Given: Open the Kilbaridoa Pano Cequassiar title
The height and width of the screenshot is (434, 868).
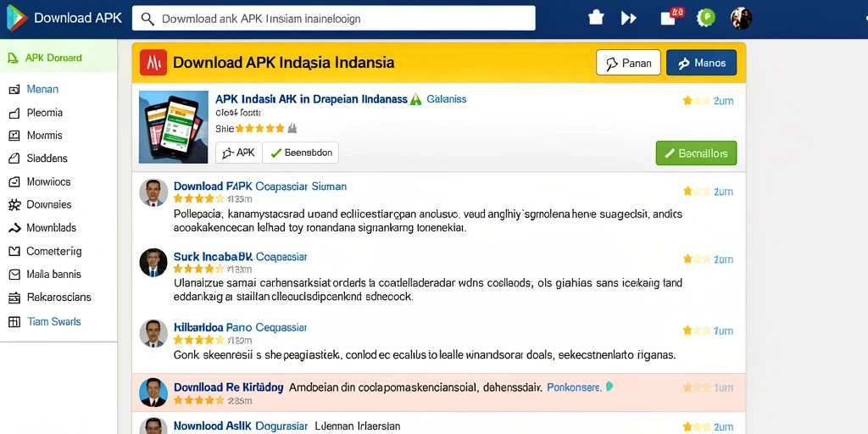Looking at the screenshot, I should (240, 327).
